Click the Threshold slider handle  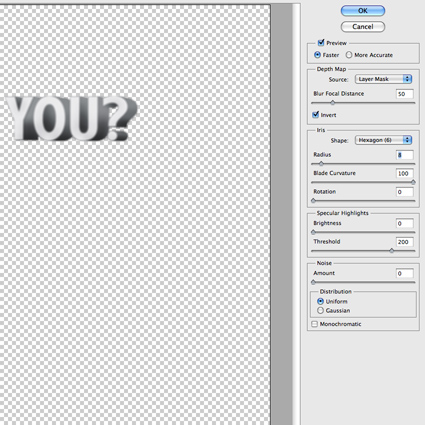coord(392,250)
